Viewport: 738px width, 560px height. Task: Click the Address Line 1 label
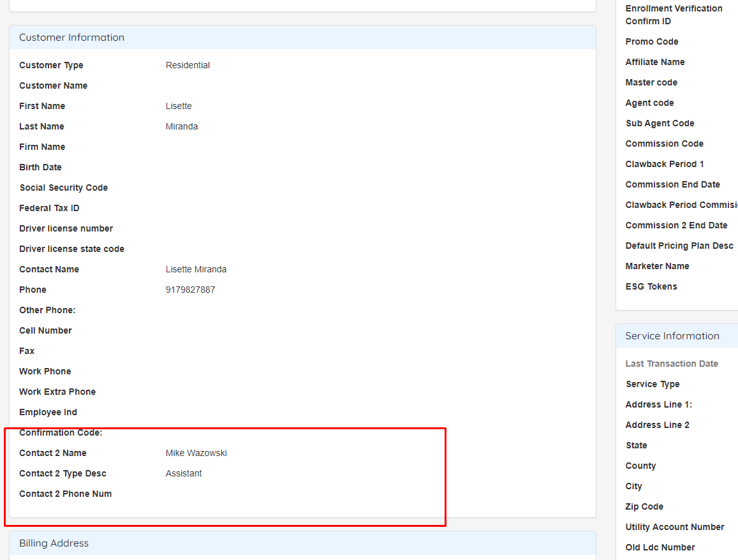[658, 405]
